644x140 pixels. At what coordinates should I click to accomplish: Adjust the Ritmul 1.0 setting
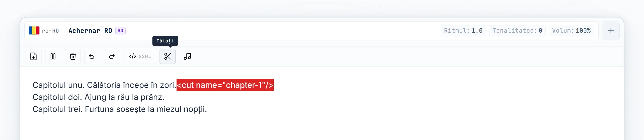[x=463, y=31]
